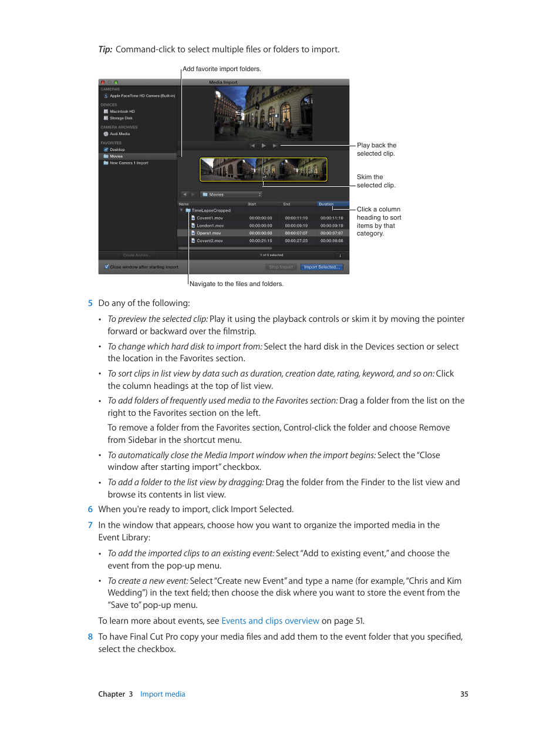Screen dimensions: 560x743
Task: Sort clips by the Name column heading
Action: [x=184, y=204]
